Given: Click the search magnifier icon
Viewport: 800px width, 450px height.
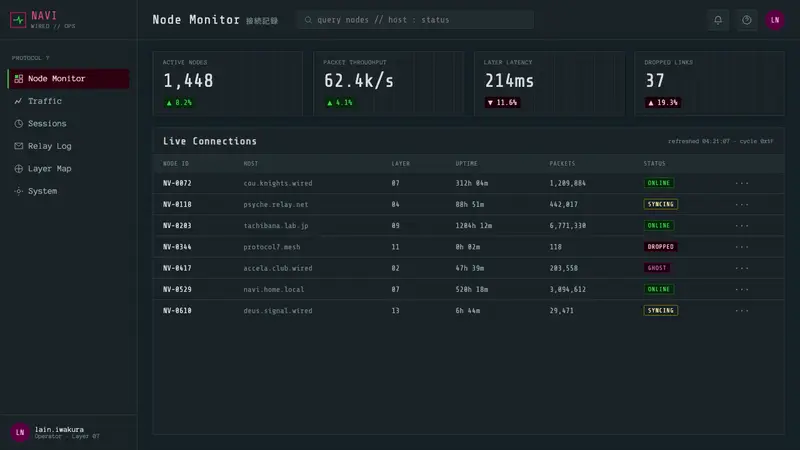Looking at the screenshot, I should (x=308, y=20).
